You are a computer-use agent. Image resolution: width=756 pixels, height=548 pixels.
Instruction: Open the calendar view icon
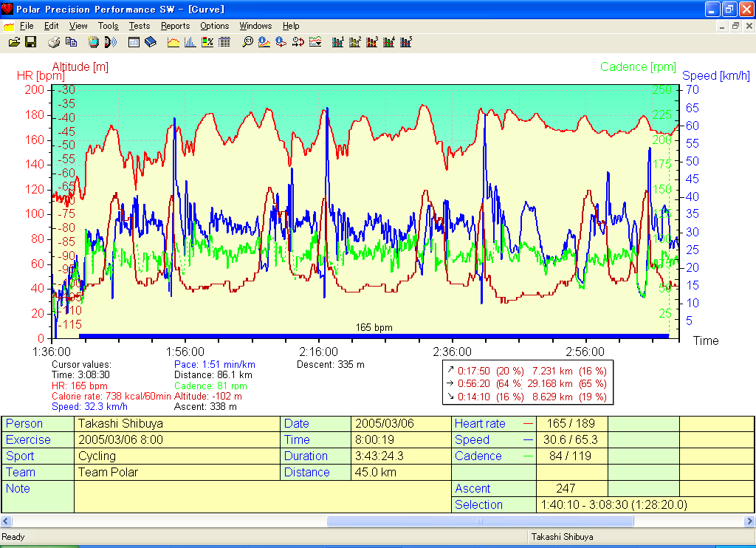point(134,42)
